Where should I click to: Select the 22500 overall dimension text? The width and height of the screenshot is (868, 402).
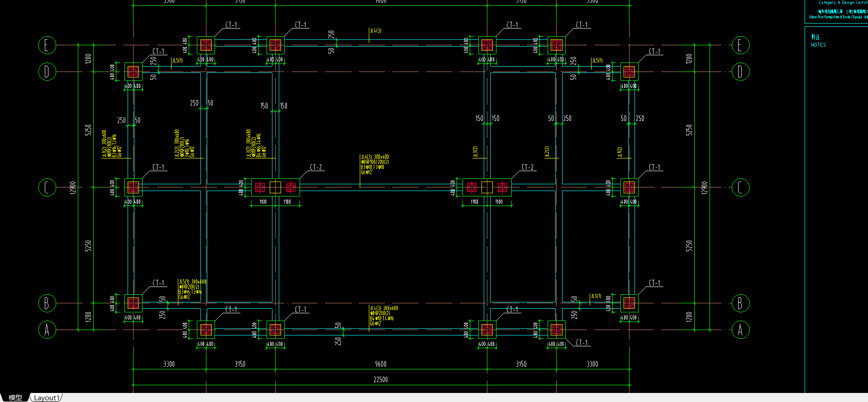(x=381, y=379)
